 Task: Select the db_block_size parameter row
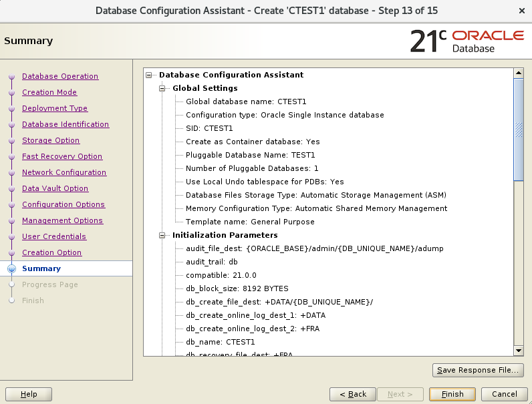237,288
